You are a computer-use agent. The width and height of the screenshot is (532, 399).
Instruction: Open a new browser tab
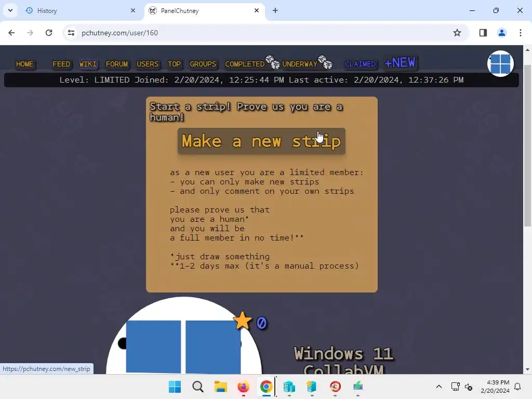pos(275,10)
